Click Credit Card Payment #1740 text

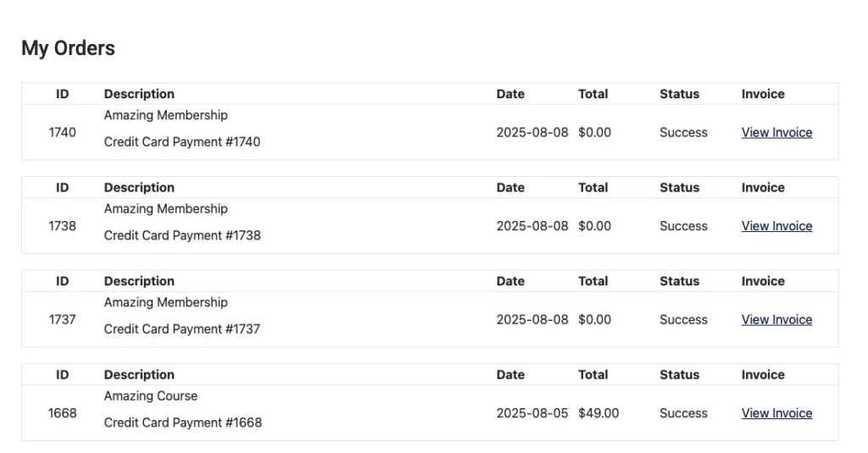(x=182, y=142)
